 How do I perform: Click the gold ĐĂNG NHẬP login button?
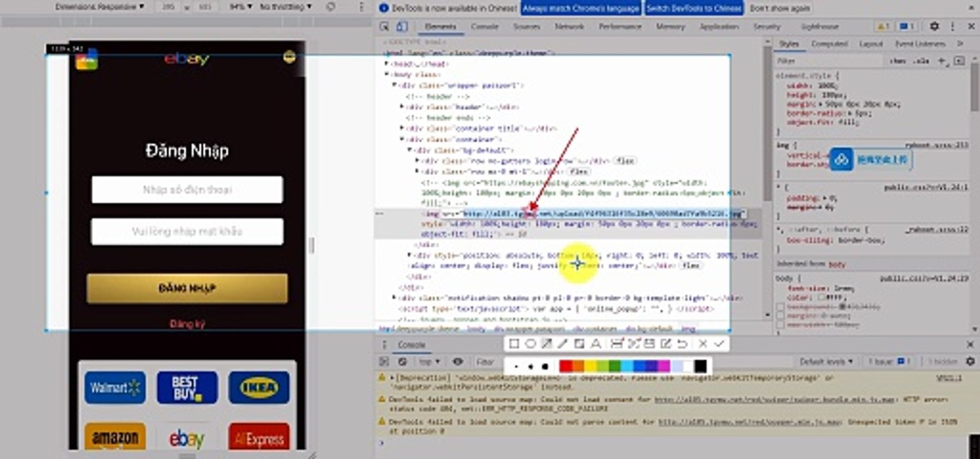point(187,288)
